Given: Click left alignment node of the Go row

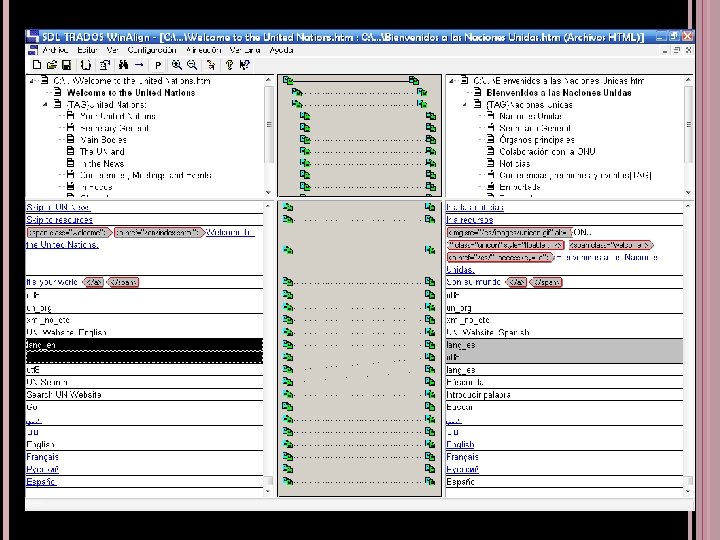Looking at the screenshot, I should click(287, 406).
